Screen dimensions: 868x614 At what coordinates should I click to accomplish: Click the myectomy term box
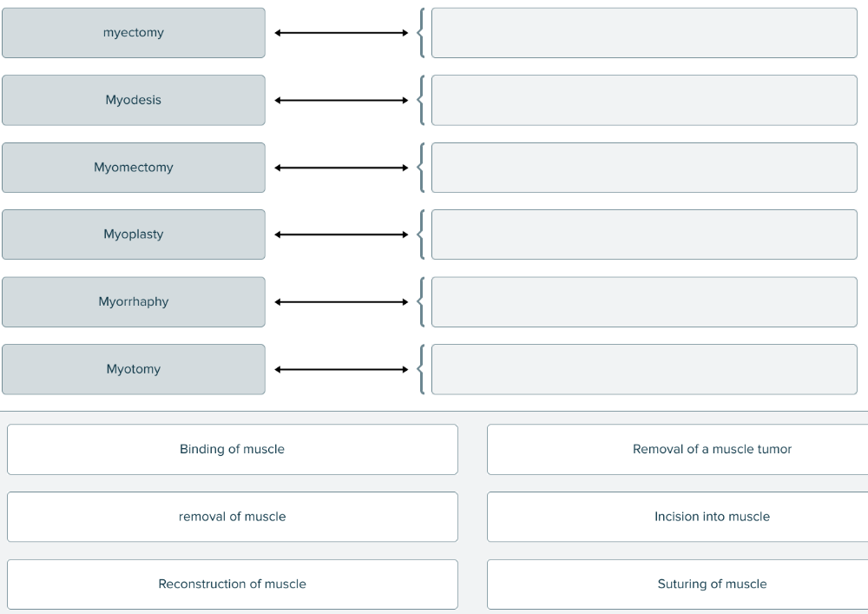pos(134,33)
